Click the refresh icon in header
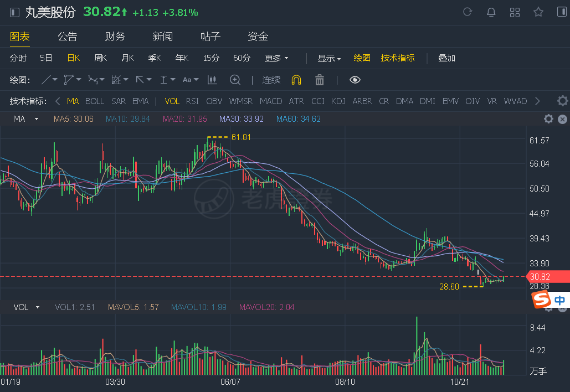The width and height of the screenshot is (570, 392). pyautogui.click(x=468, y=12)
